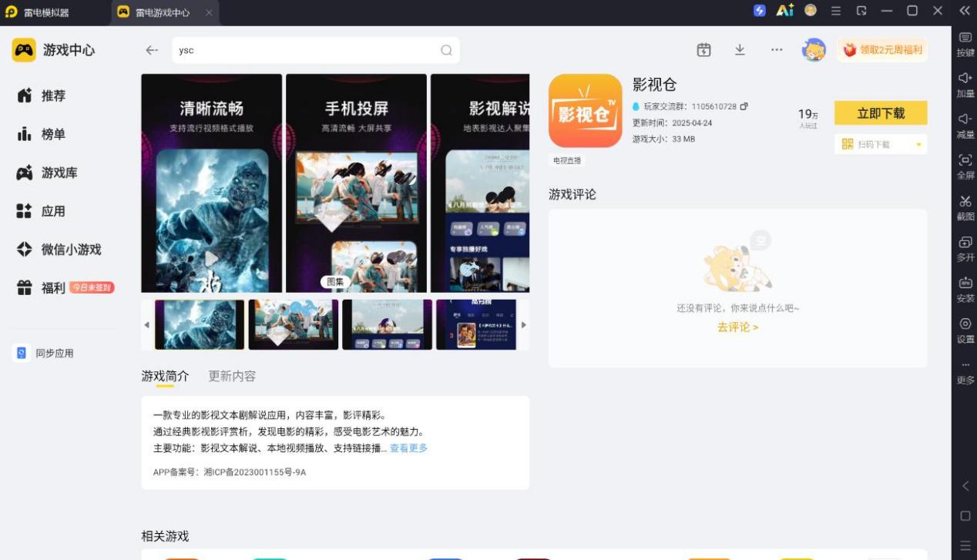Copy the player group number 1105610728
This screenshot has width=977, height=560.
click(744, 106)
